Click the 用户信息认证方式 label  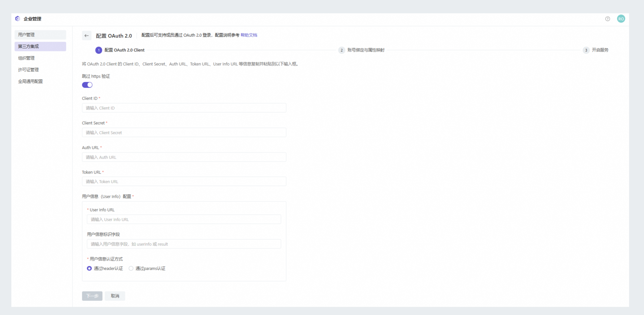(x=106, y=259)
